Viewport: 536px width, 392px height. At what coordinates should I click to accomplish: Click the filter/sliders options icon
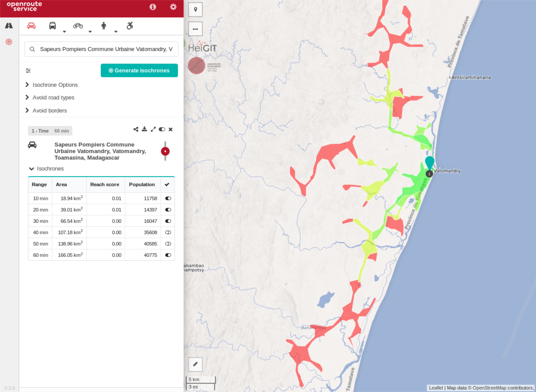tap(28, 70)
